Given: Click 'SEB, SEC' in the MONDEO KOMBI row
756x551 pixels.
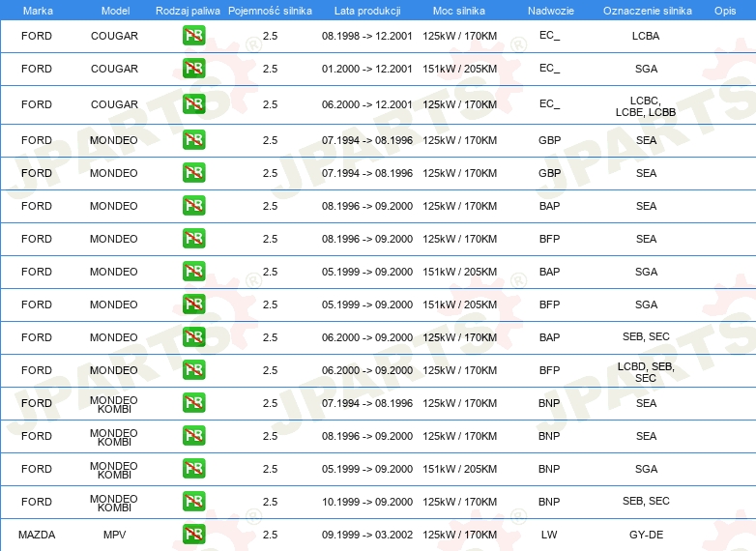Looking at the screenshot, I should click(x=646, y=501).
